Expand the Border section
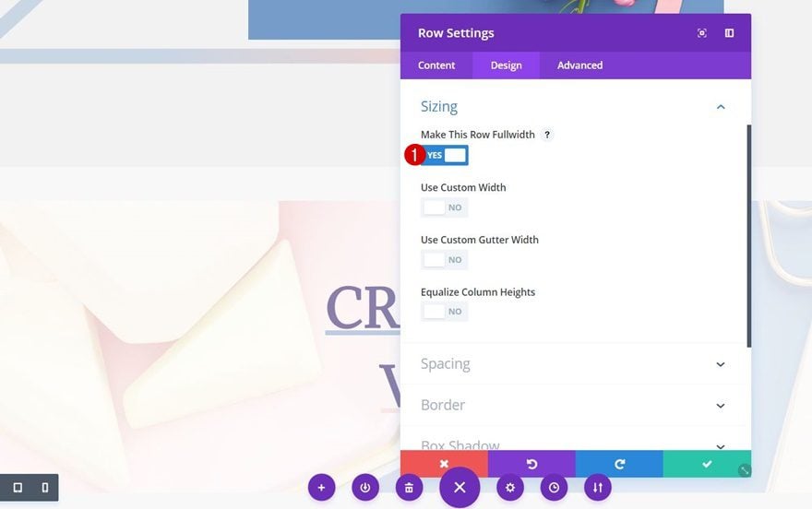 (575, 405)
